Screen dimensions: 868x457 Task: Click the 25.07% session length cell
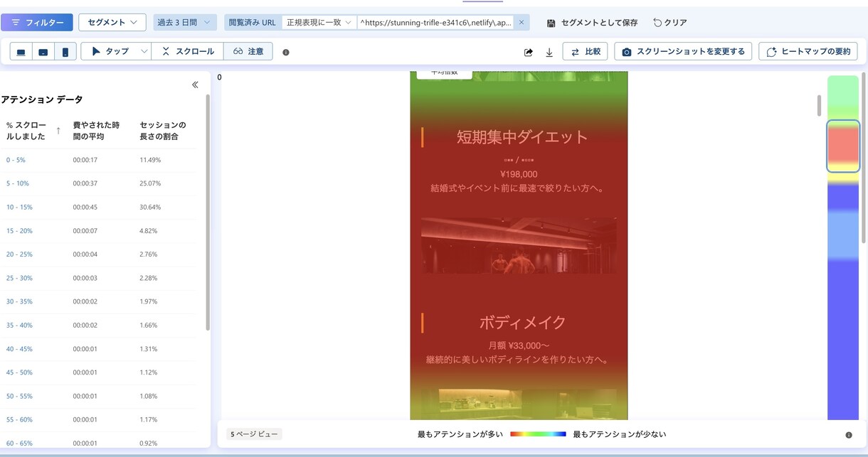pos(150,183)
